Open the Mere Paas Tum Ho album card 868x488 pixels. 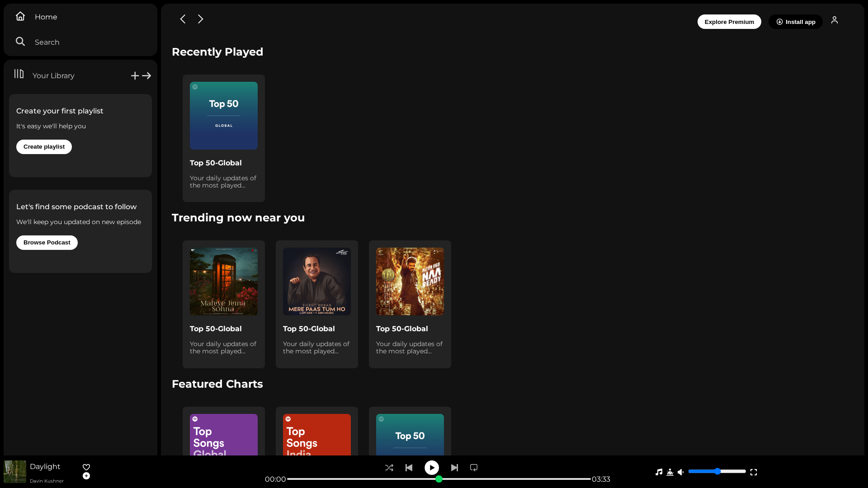317,304
